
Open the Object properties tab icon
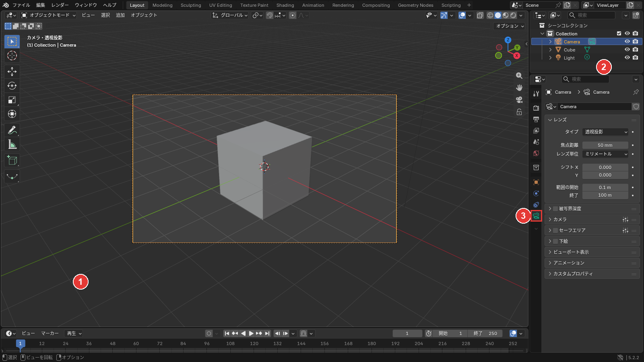point(536,182)
